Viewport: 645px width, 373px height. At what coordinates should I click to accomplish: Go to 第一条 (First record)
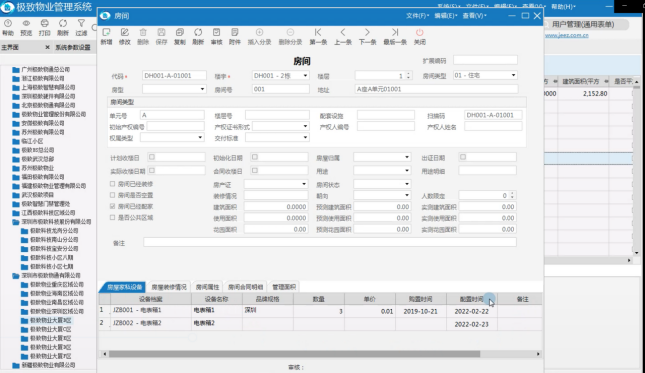(318, 36)
